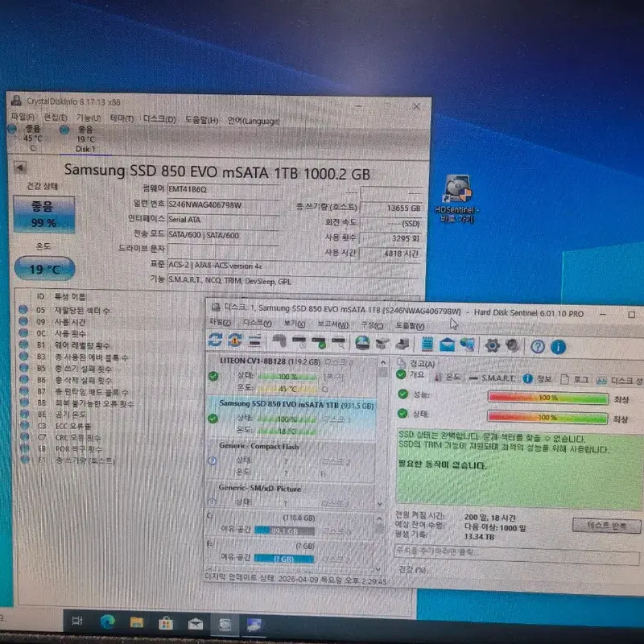Click the disk test icon with green check
Screen dimensions: 644x644
point(319,343)
